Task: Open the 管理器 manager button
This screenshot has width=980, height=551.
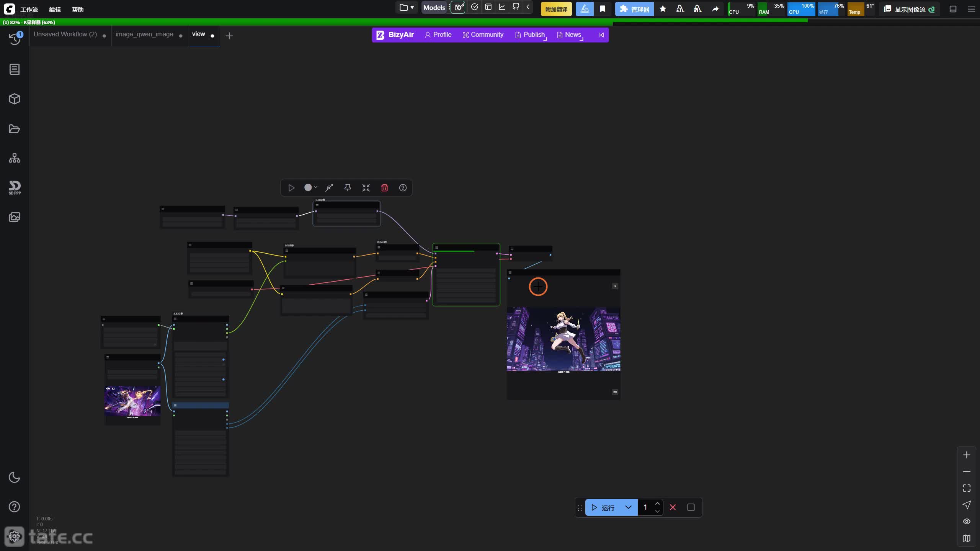Action: click(x=634, y=9)
